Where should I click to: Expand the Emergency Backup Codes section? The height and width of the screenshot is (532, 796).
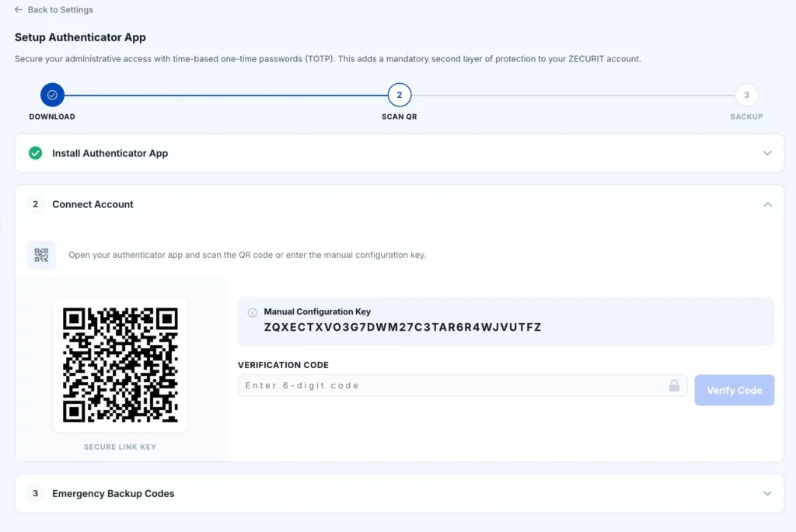click(767, 493)
